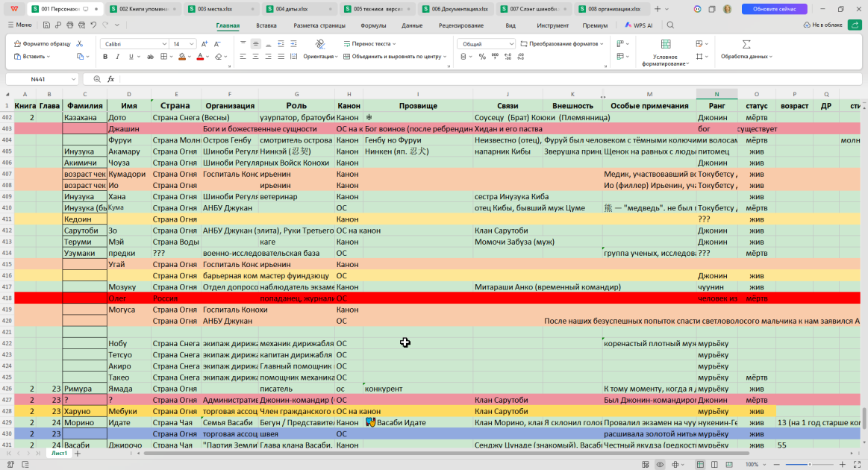Open the Формулы ribbon tab
The image size is (868, 470).
tap(373, 25)
